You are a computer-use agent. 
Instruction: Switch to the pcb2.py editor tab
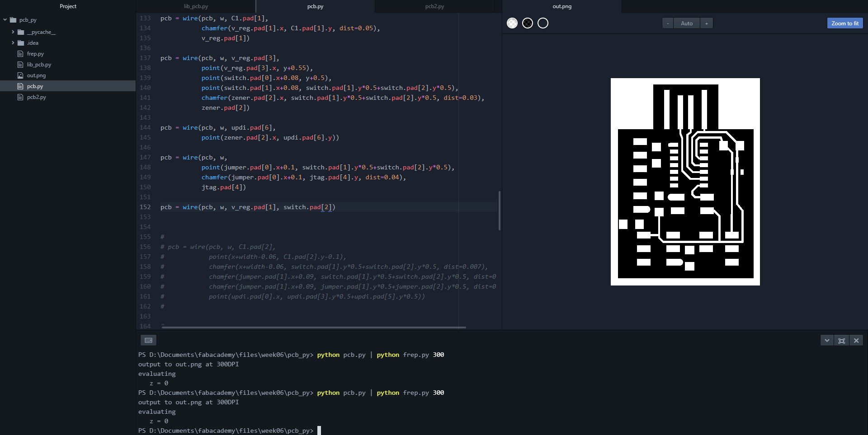[x=434, y=6]
